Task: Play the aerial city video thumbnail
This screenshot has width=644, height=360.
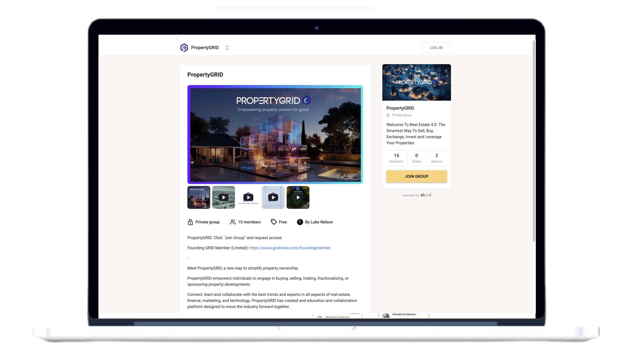Action: [x=223, y=197]
